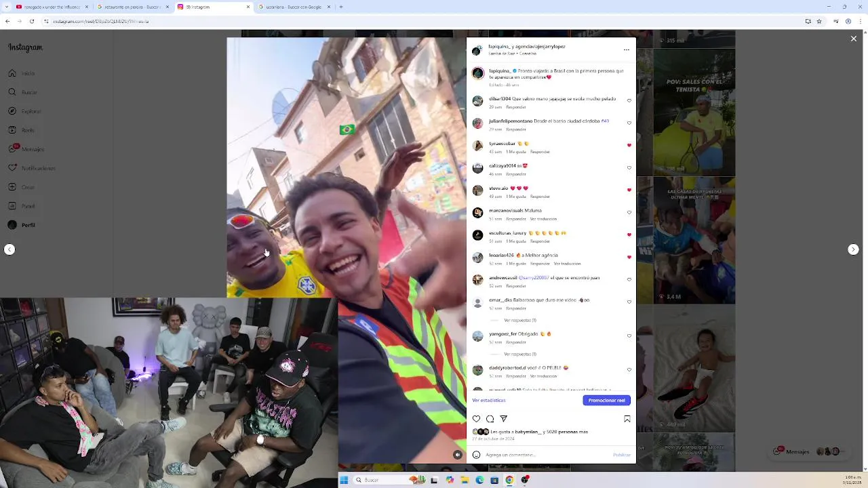The width and height of the screenshot is (868, 488).
Task: Toggle the reel's mute sound button
Action: 458,455
